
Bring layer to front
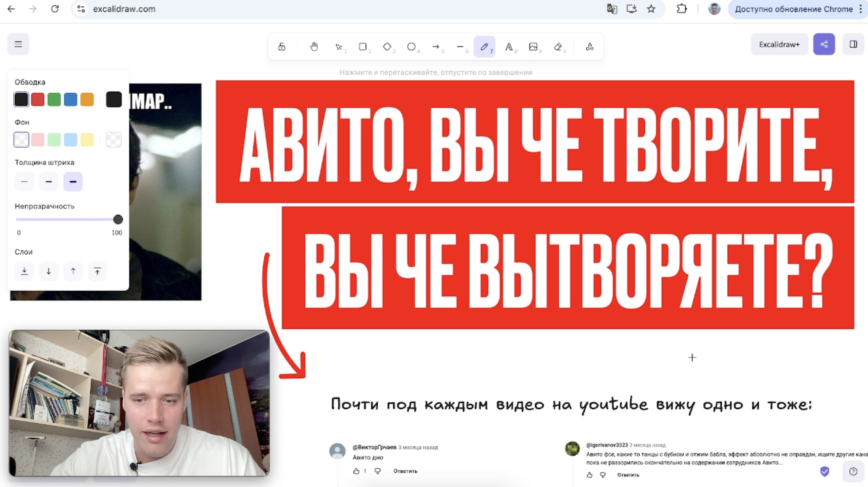coord(97,271)
